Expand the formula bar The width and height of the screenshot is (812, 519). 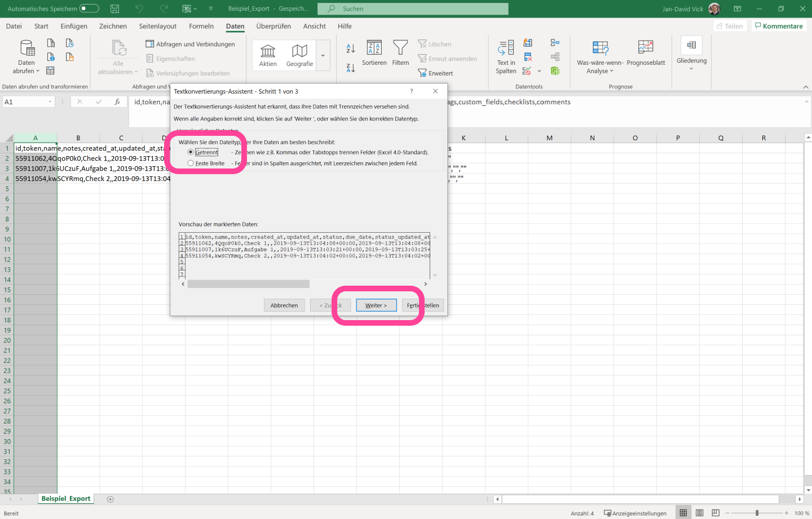(806, 101)
